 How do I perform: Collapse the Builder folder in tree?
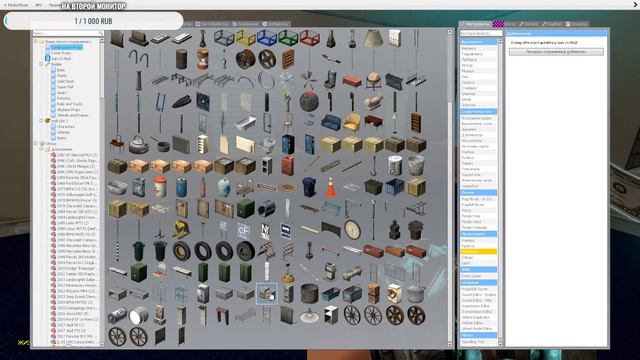pos(41,64)
